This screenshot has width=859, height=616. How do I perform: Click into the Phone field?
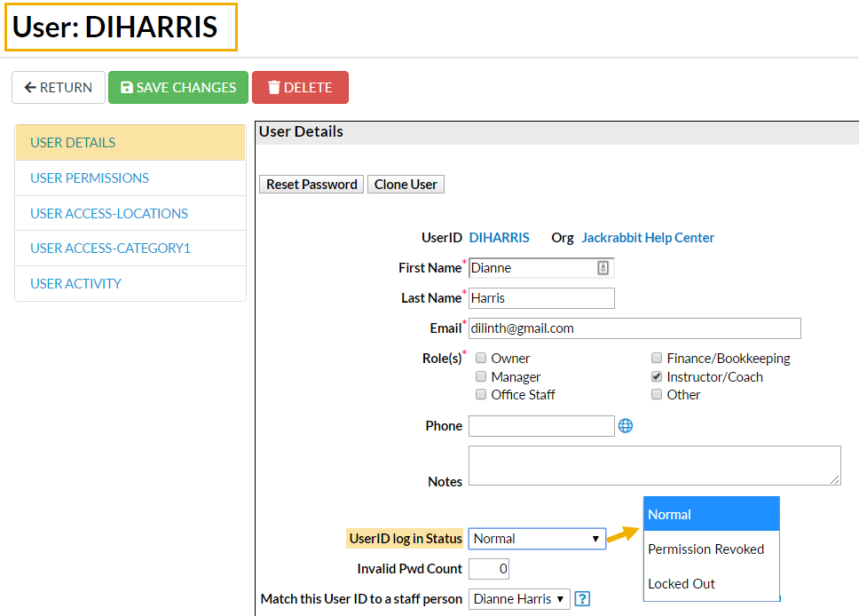(x=541, y=426)
